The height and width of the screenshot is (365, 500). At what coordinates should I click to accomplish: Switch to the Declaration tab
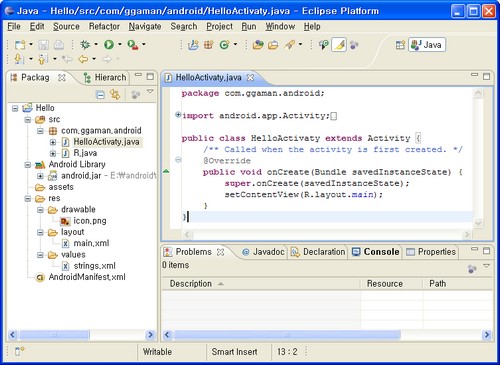(x=318, y=252)
